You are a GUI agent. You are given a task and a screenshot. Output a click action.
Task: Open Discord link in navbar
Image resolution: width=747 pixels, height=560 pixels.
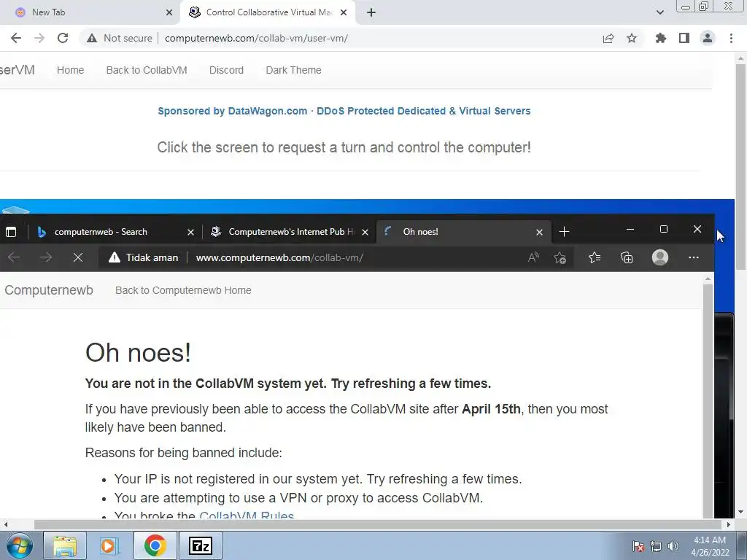[x=226, y=70]
